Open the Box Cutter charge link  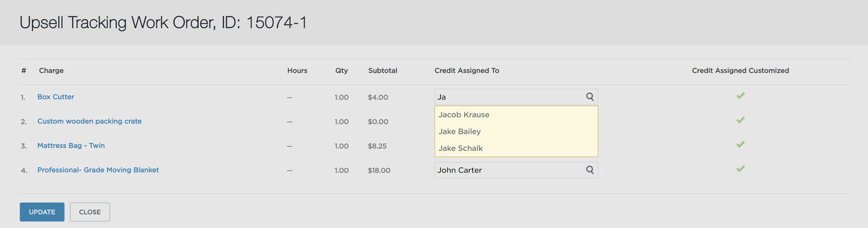click(56, 97)
